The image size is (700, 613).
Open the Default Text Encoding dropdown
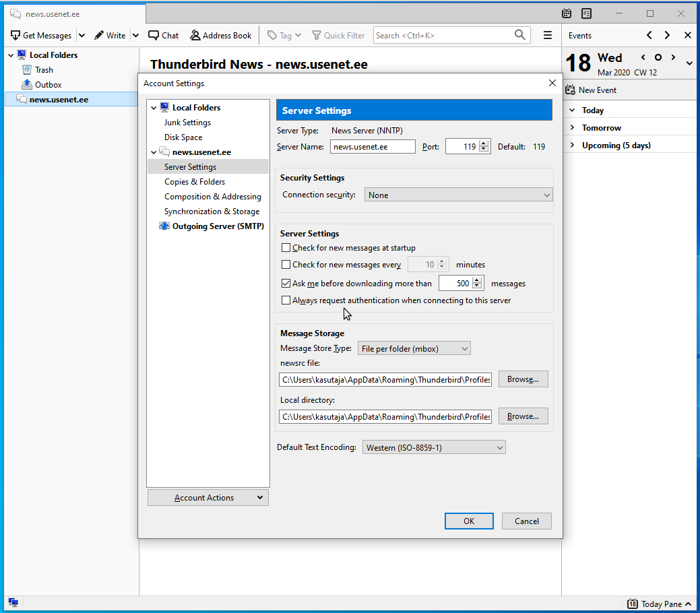434,448
